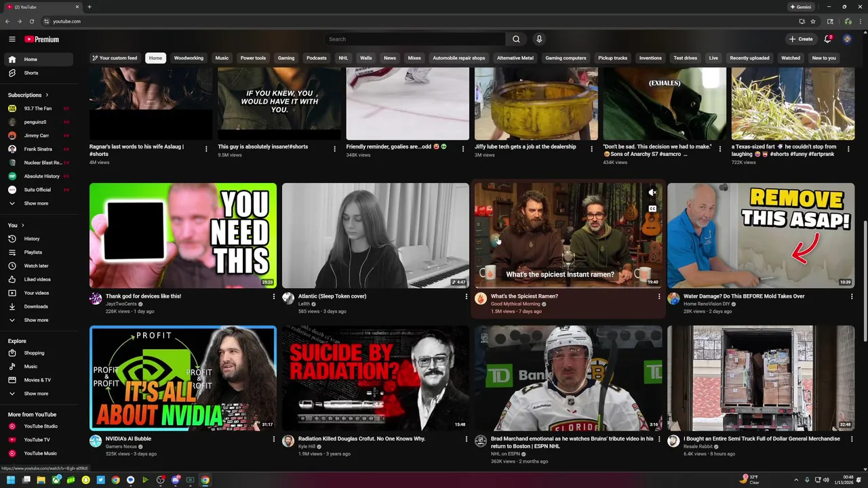Select the Power tools filter chip
Viewport: 868px width, 488px height.
(253, 58)
